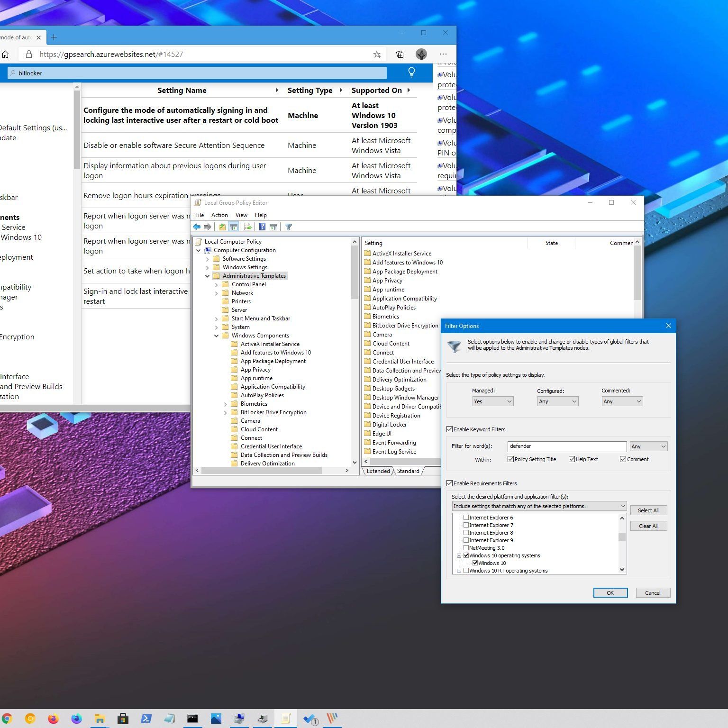Click the Back arrow in Group Policy Editor
Screen dimensions: 728x728
(x=197, y=227)
